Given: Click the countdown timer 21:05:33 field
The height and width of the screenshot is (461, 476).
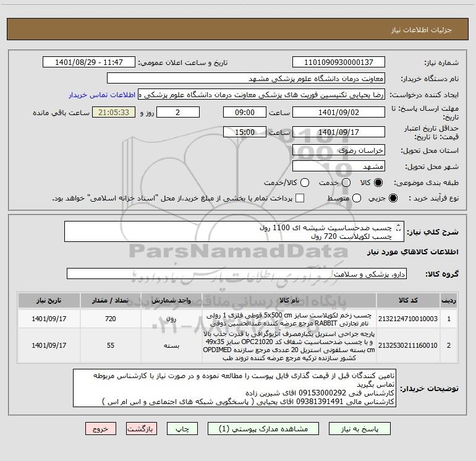Looking at the screenshot, I should tap(114, 112).
